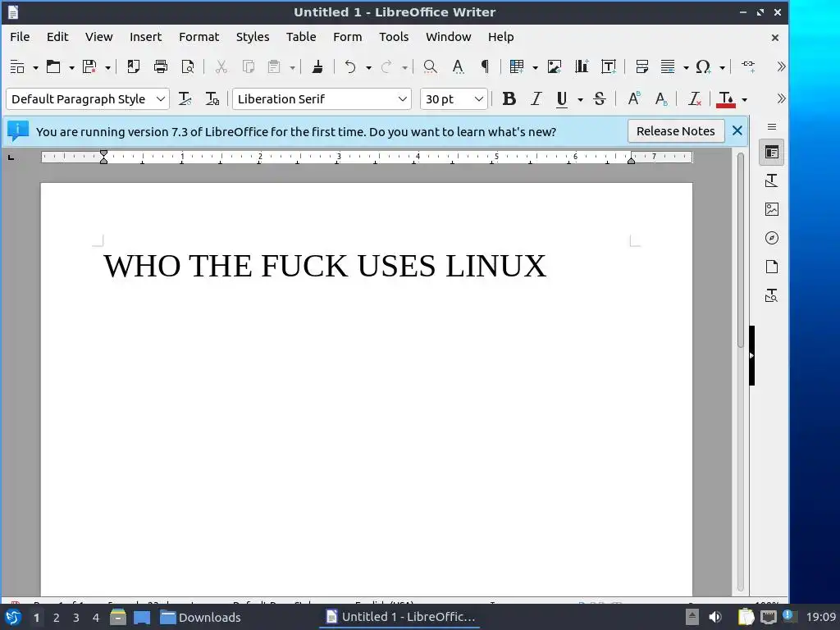Toggle Subscript formatting
The image size is (840, 630).
pyautogui.click(x=661, y=98)
